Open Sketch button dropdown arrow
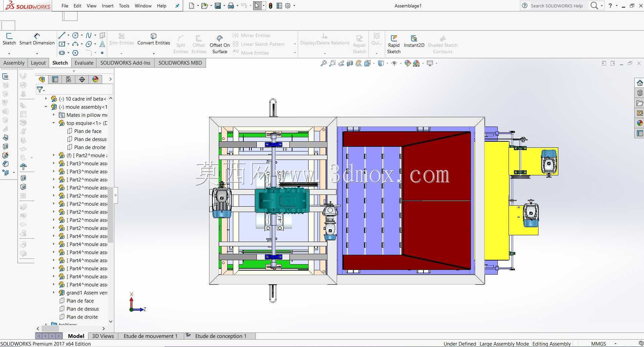The width and height of the screenshot is (644, 347). click(x=9, y=54)
